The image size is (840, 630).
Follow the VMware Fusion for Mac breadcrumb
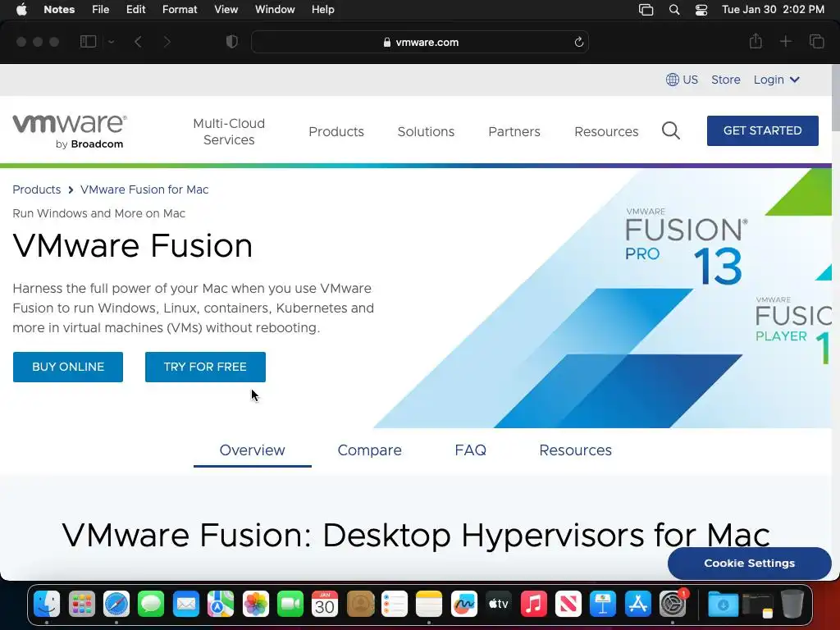pos(144,189)
